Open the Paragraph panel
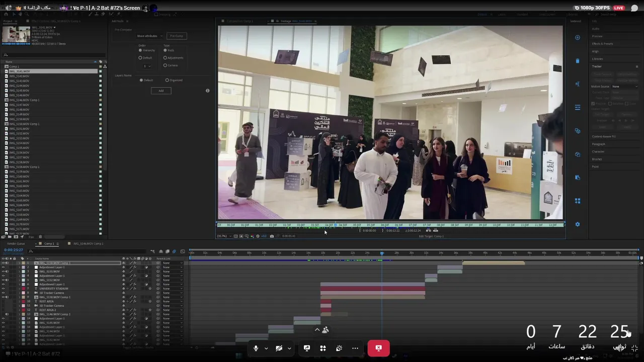Viewport: 644px width, 362px height. pyautogui.click(x=598, y=144)
